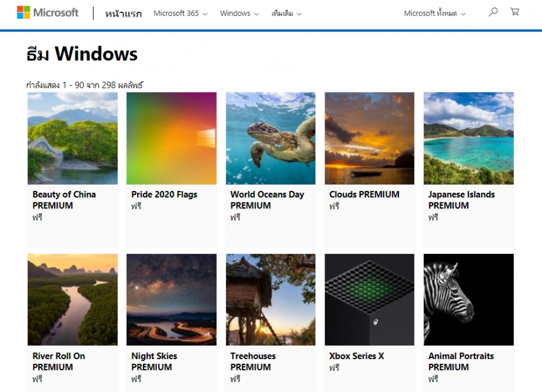Click the Treehouses PREMIUM title
Viewport: 542px width, 392px height.
(253, 362)
